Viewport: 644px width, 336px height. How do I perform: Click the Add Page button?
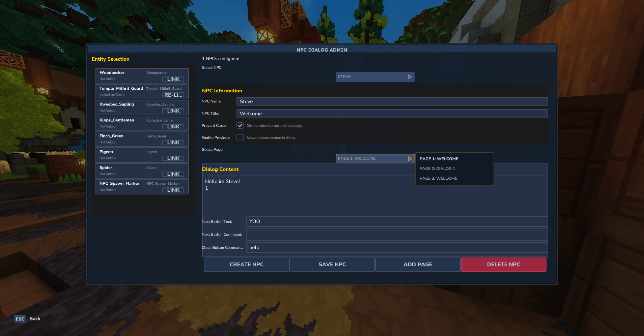(x=418, y=265)
